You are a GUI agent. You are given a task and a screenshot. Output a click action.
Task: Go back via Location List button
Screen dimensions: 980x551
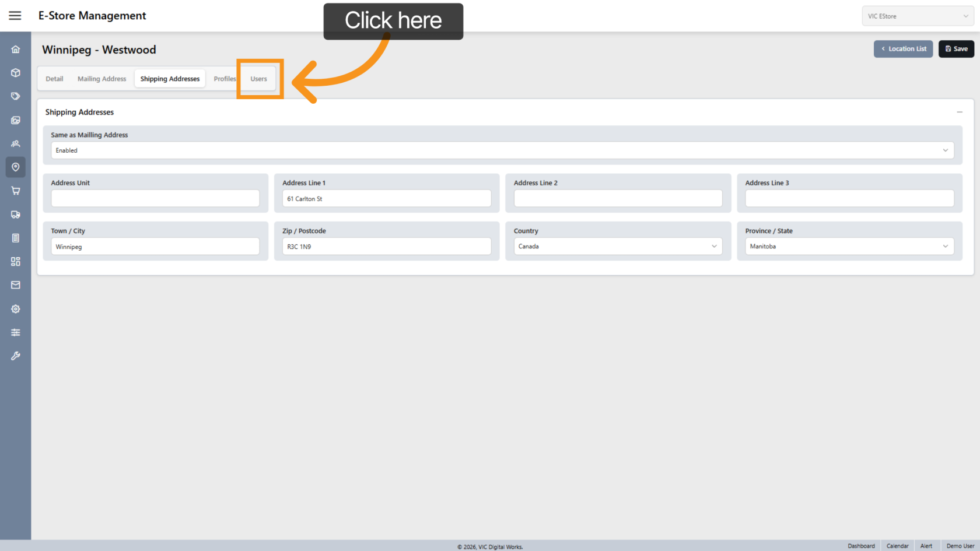[903, 49]
